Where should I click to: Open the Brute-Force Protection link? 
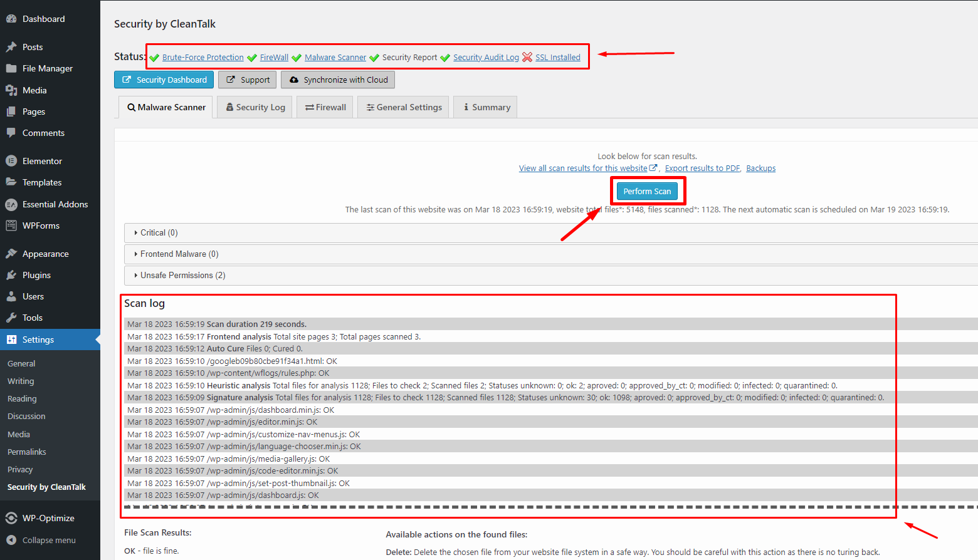pos(203,57)
